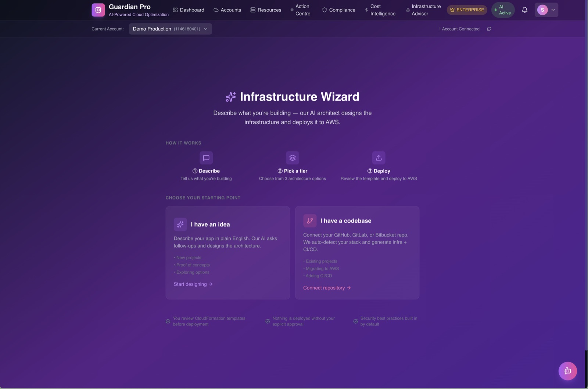Click the sparkle icon on idea card
Screen dimensions: 588x389
[180, 224]
